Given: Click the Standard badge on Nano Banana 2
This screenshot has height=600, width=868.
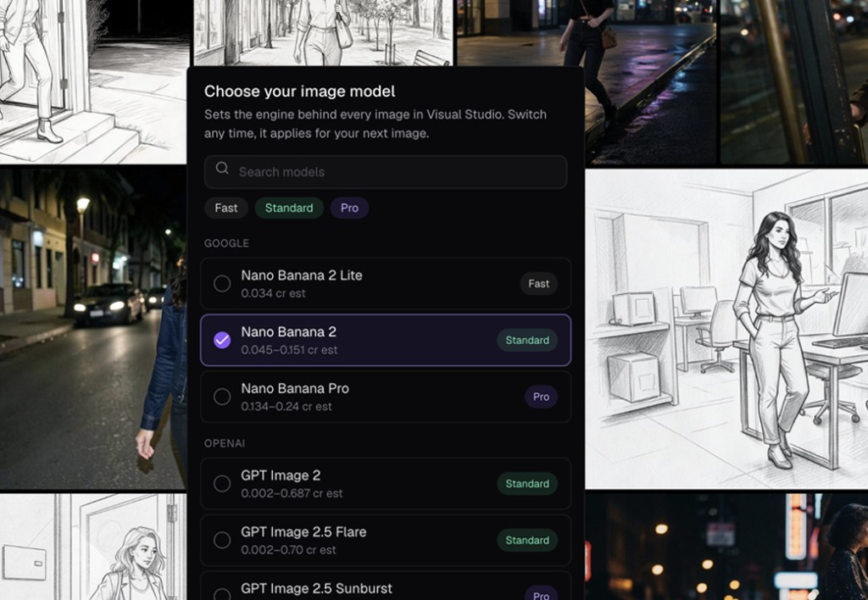Looking at the screenshot, I should click(x=527, y=340).
